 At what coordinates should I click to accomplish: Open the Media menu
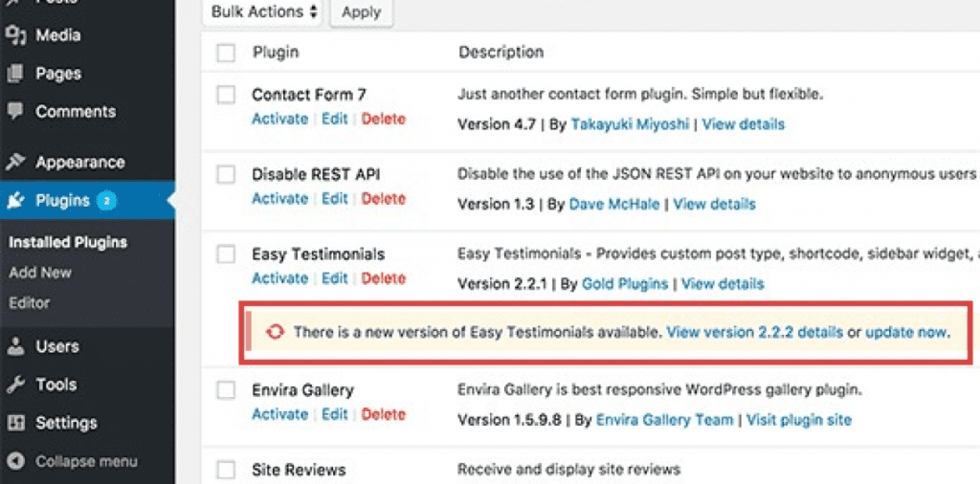[58, 35]
